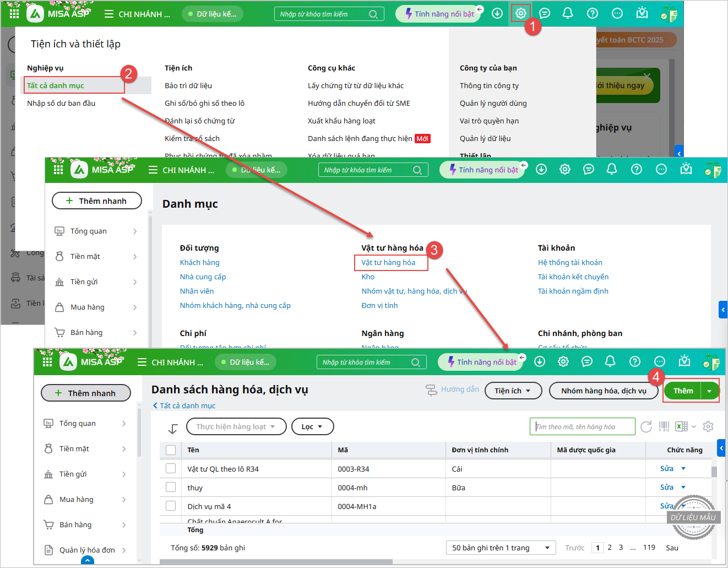
Task: Check the box for 'Vật tư QL theo lô R34'
Action: [x=171, y=469]
